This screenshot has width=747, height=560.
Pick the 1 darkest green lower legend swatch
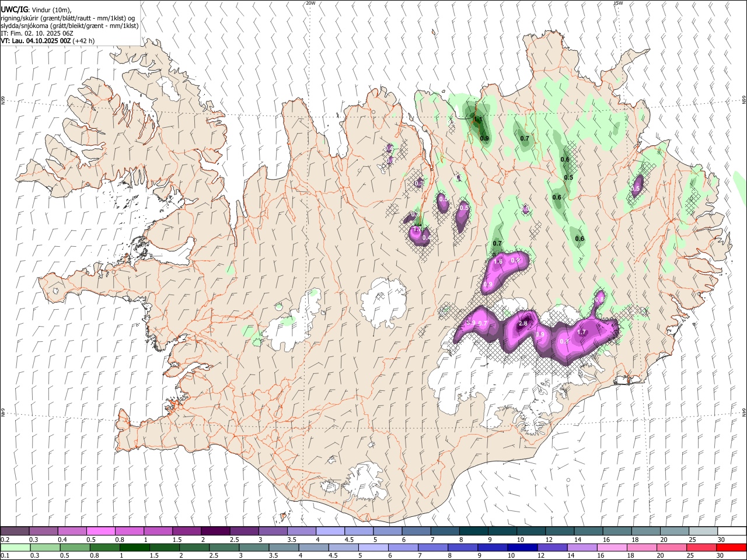[x=135, y=547]
